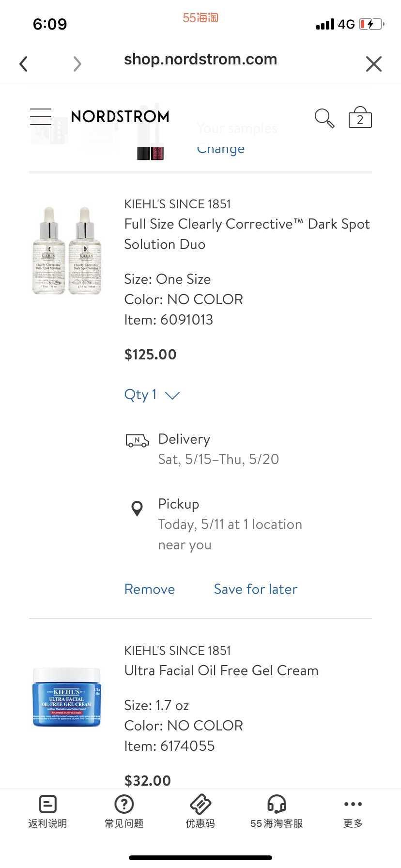Select the Pickup option with location pin
The height and width of the screenshot is (868, 401).
coord(179,504)
